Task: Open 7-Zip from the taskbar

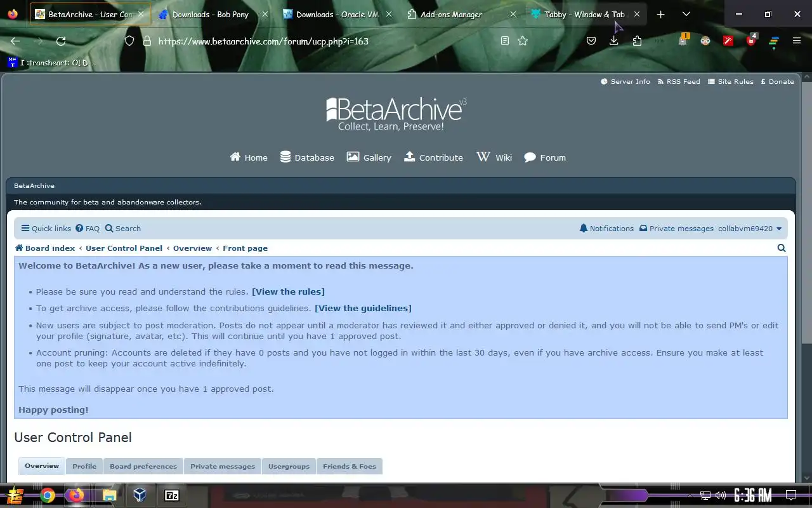Action: [172, 495]
